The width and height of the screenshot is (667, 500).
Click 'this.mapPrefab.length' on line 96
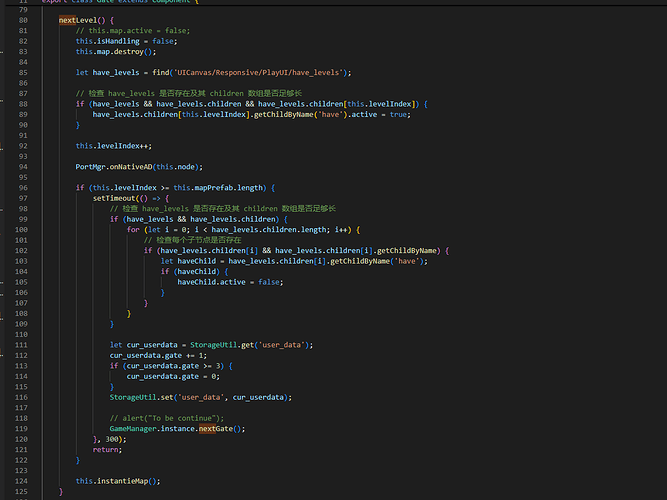coord(217,188)
